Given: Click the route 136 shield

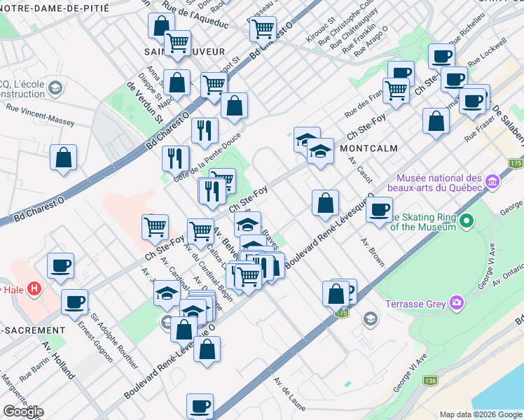Looking at the screenshot, I should (x=430, y=381).
